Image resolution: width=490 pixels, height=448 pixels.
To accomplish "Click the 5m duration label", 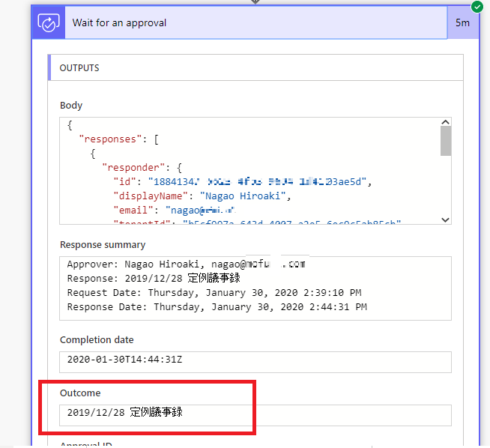I will pos(462,22).
